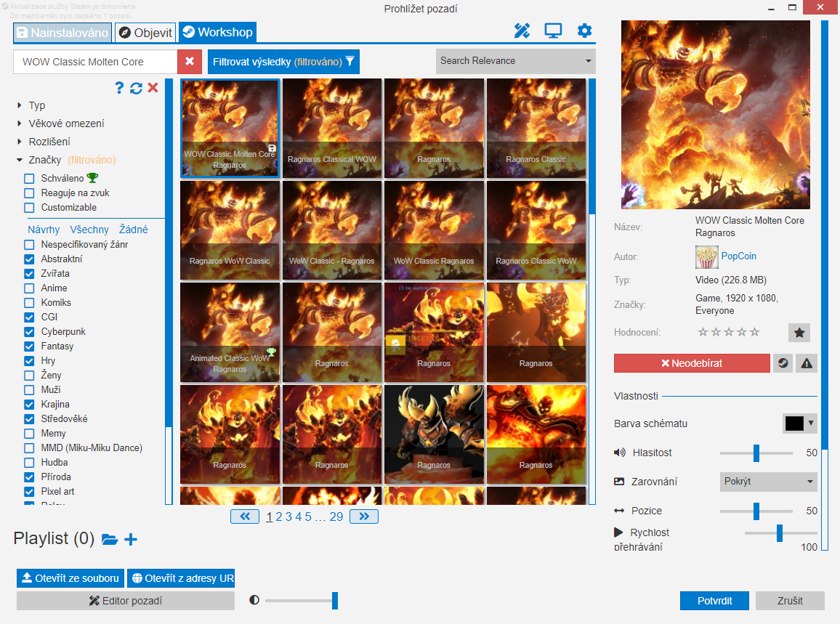Open the Editor pozadí button

coord(126,601)
